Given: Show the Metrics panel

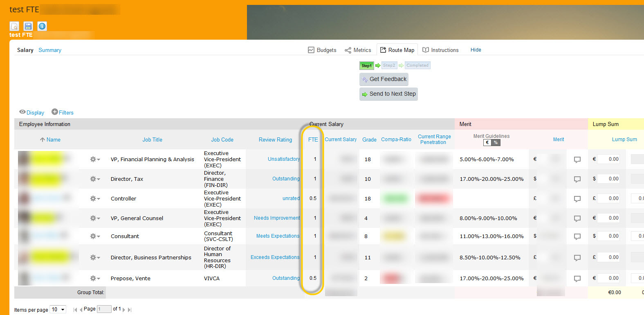Looking at the screenshot, I should click(x=358, y=50).
